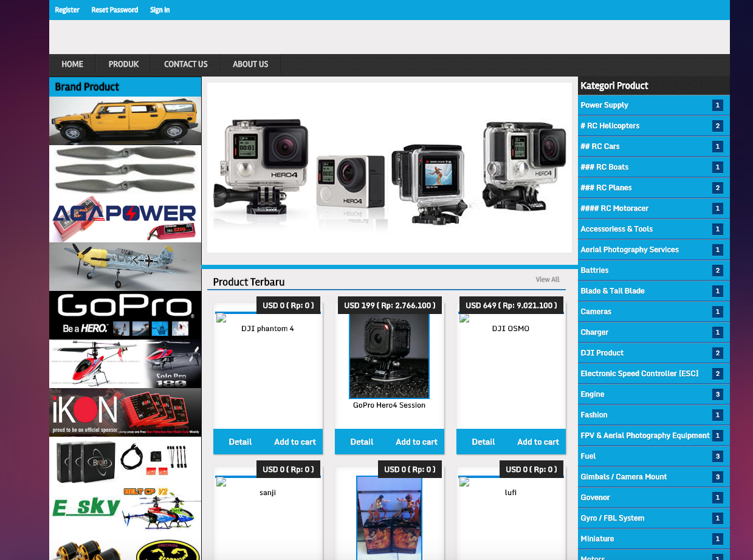Open the Solo Pro helicopter brand banner
This screenshot has width=753, height=560.
pyautogui.click(x=125, y=363)
